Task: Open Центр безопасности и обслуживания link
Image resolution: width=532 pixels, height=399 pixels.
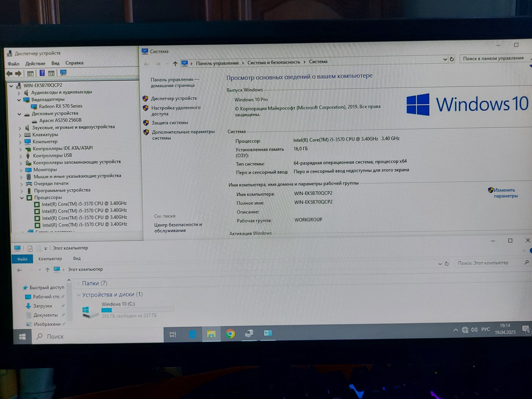Action: point(178,227)
